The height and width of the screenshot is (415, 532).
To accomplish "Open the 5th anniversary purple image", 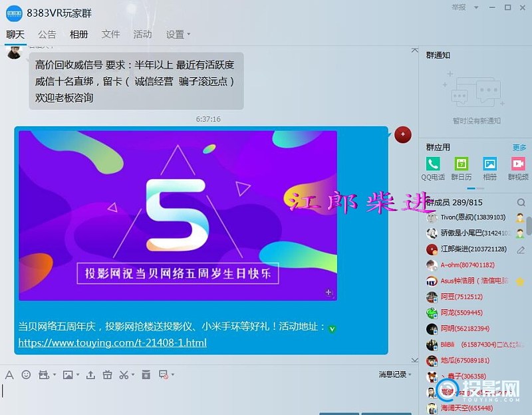I will coord(178,215).
